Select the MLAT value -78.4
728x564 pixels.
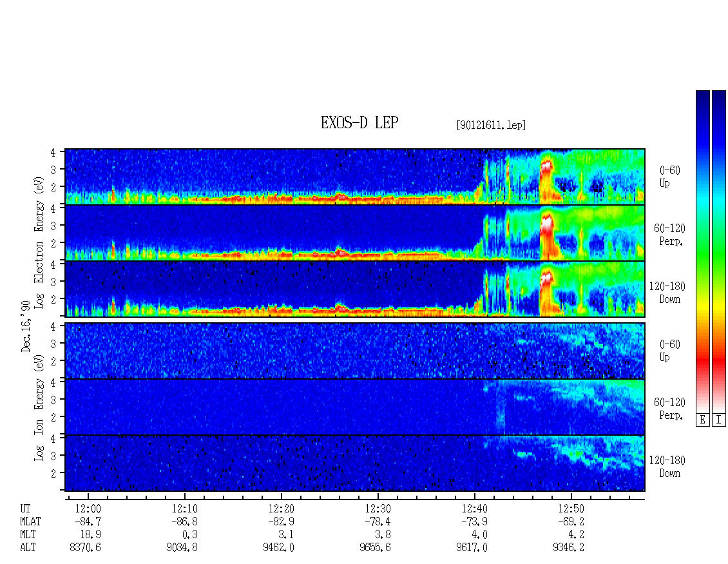click(378, 521)
